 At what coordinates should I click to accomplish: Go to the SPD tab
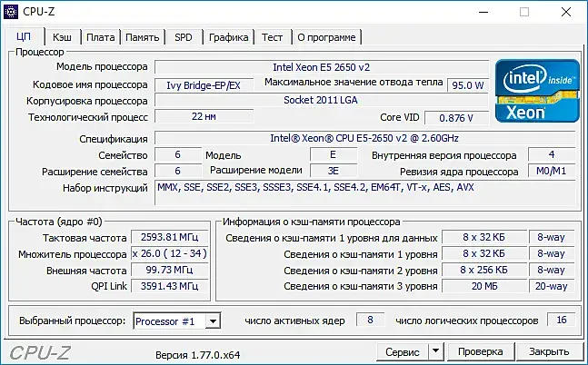(x=184, y=37)
